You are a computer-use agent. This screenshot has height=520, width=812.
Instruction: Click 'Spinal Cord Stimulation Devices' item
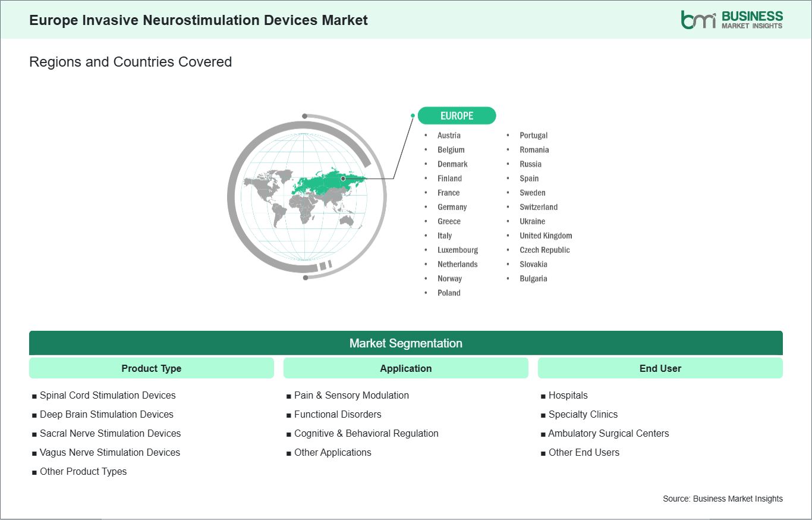(108, 395)
